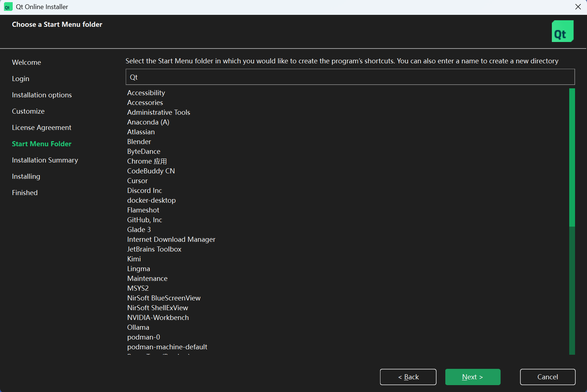Image resolution: width=587 pixels, height=392 pixels.
Task: Select Start Menu Folder in the sidebar
Action: pyautogui.click(x=42, y=144)
